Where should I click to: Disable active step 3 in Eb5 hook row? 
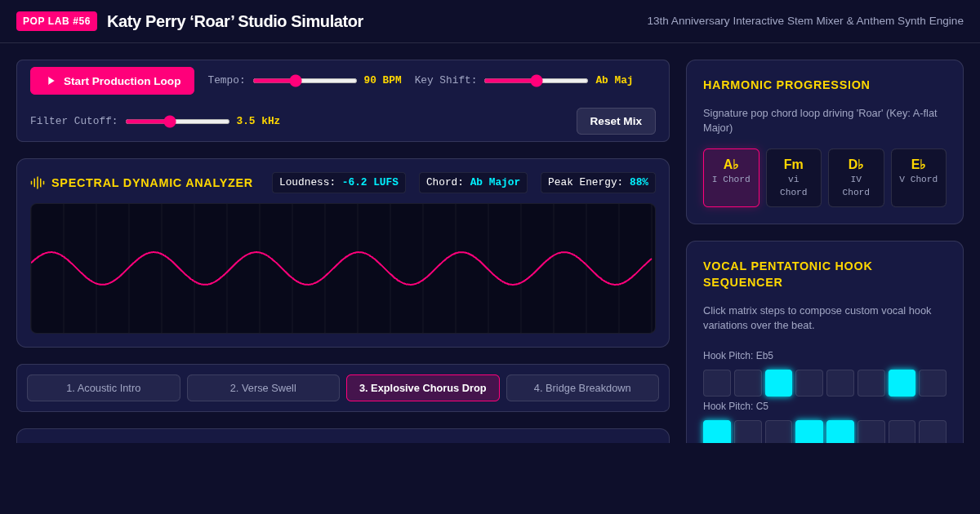[778, 383]
